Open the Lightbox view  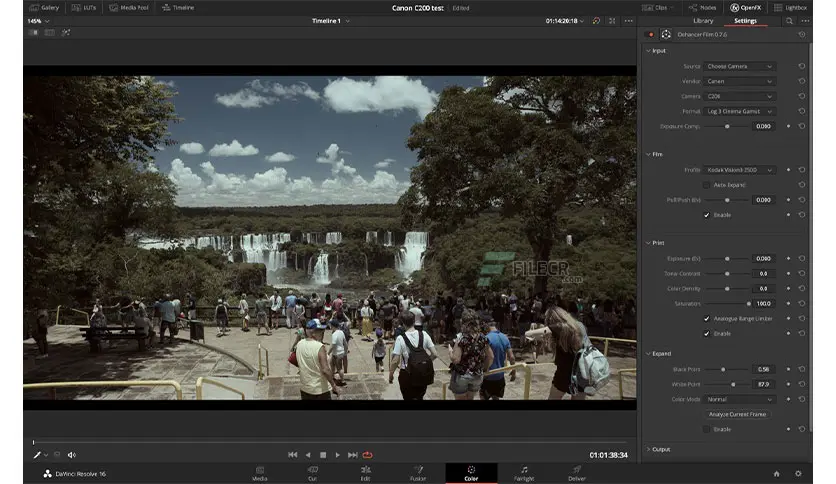pyautogui.click(x=790, y=7)
